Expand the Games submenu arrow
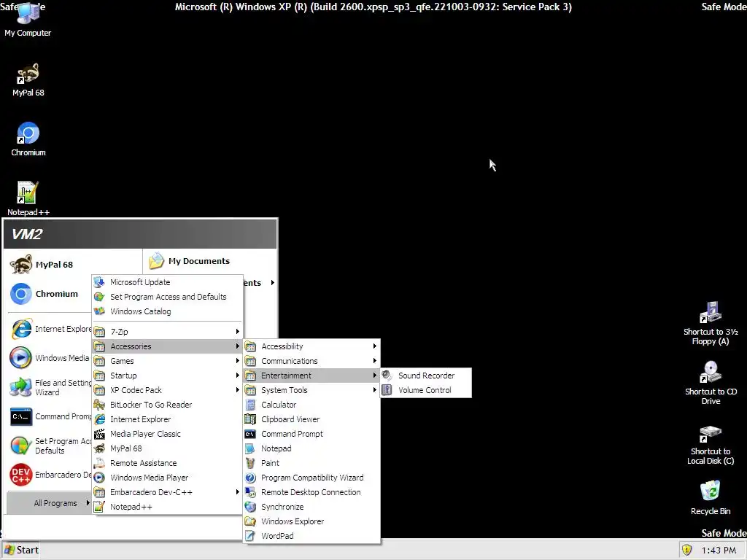 coord(237,361)
